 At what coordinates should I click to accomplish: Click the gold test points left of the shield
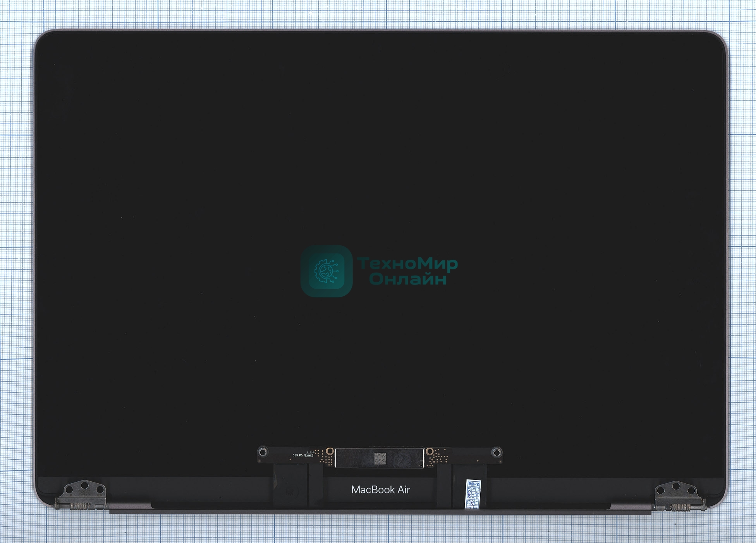tap(326, 460)
